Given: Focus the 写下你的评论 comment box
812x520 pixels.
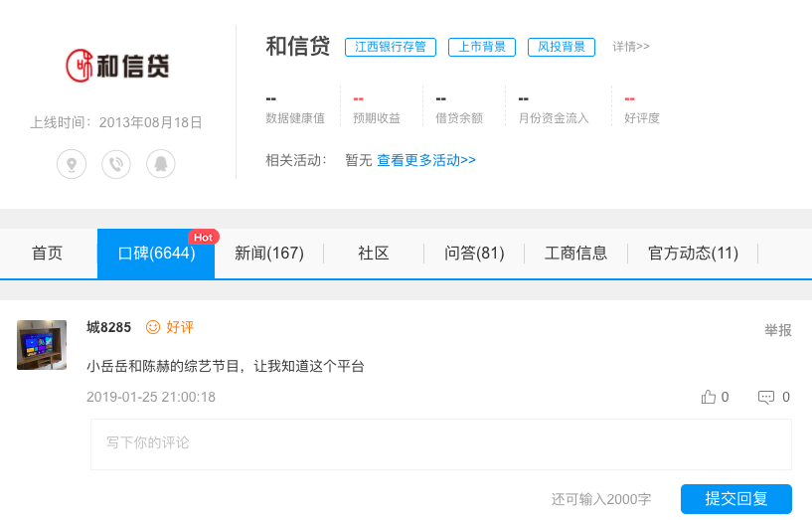Looking at the screenshot, I should [440, 443].
